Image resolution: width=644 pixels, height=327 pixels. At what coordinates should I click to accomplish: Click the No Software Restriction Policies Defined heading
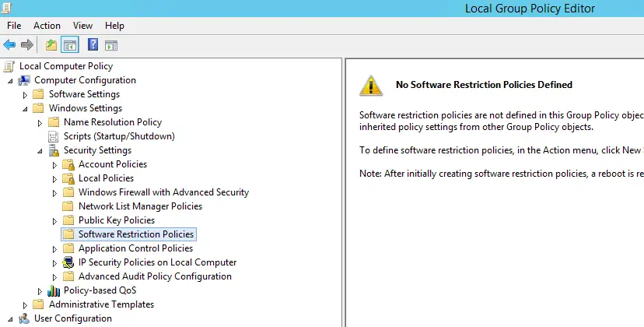[x=484, y=84]
